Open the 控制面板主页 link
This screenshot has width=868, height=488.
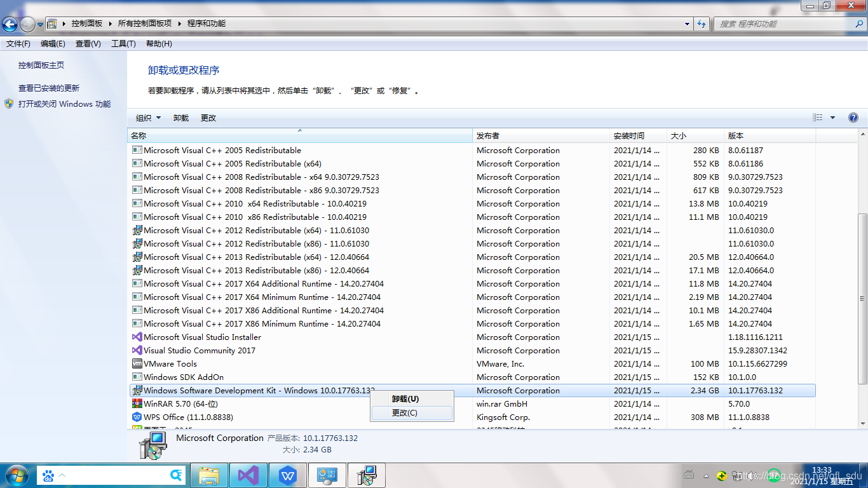[x=41, y=65]
